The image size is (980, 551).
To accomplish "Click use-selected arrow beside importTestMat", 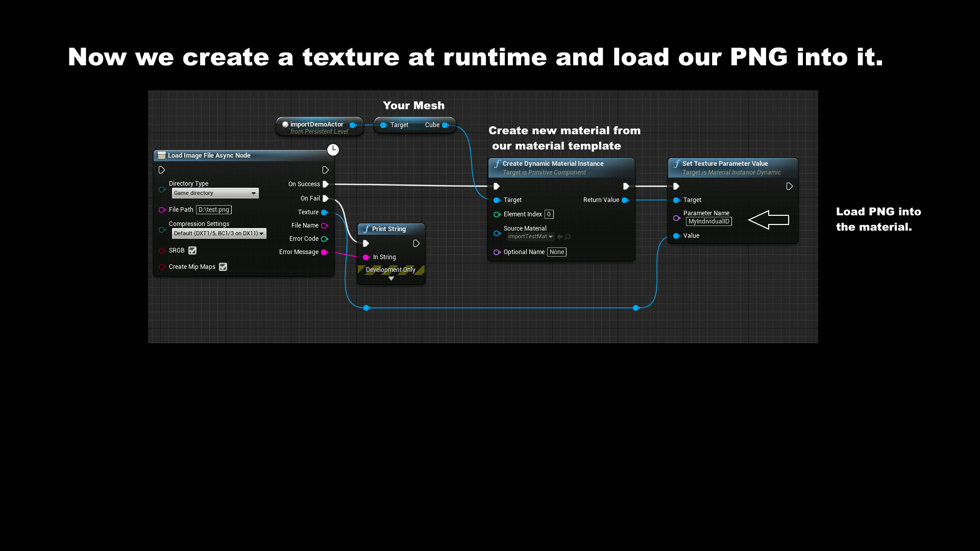I will (x=560, y=237).
